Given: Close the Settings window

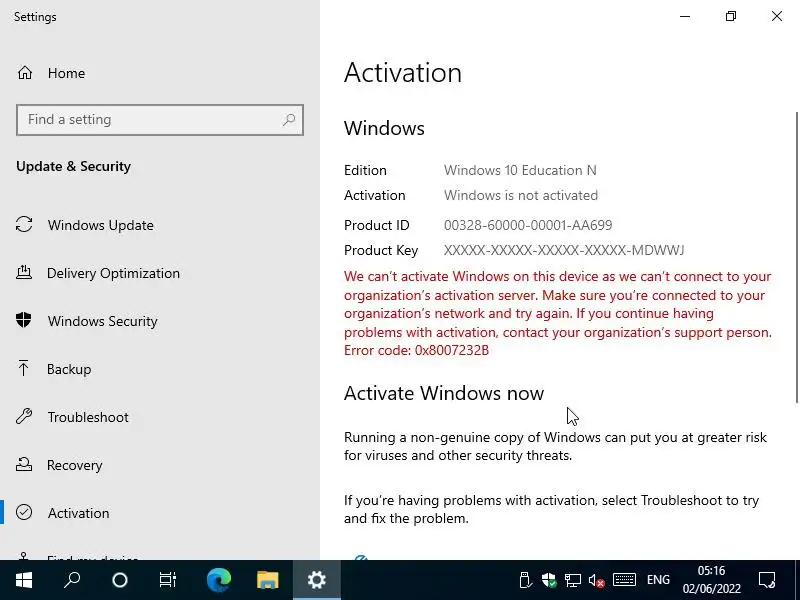Looking at the screenshot, I should [x=777, y=16].
